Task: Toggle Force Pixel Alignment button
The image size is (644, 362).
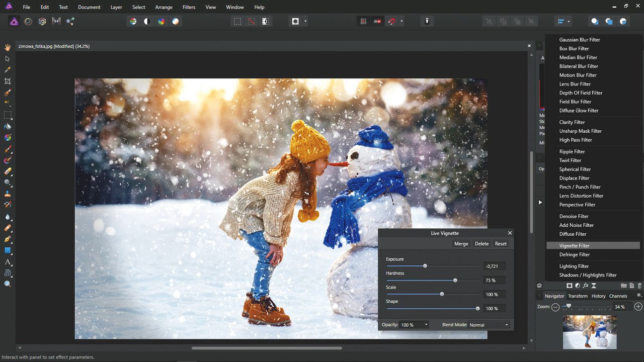Action: [377, 21]
